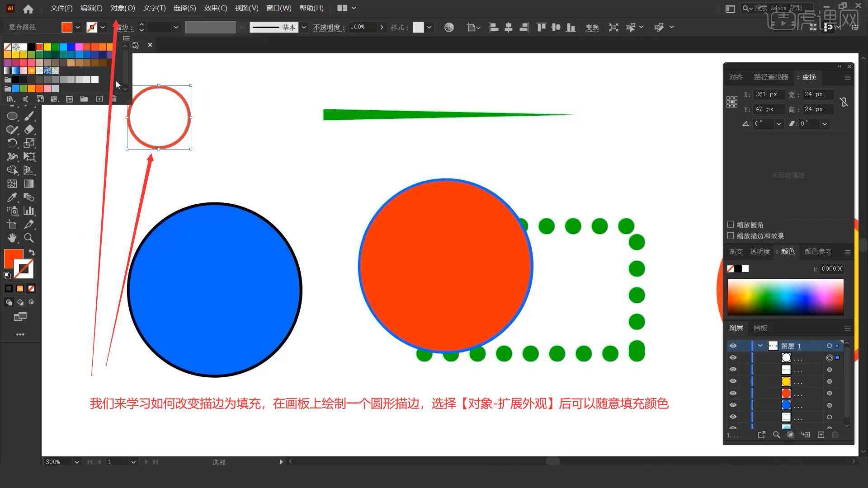Select the Shape Builder tool
Image resolution: width=868 pixels, height=488 pixels.
click(12, 170)
